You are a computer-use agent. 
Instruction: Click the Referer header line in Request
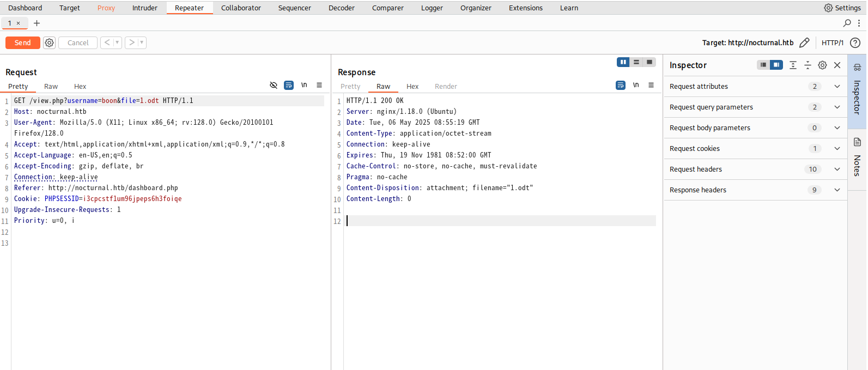coord(96,188)
